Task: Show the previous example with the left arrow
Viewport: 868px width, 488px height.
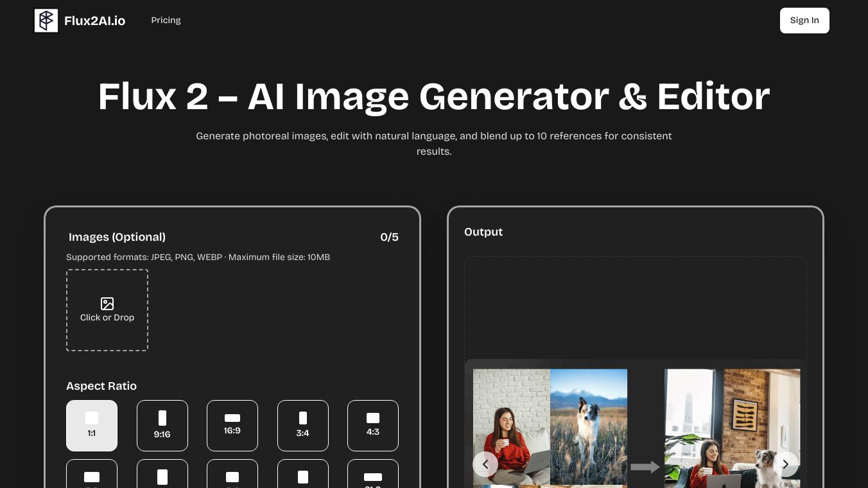Action: [485, 464]
